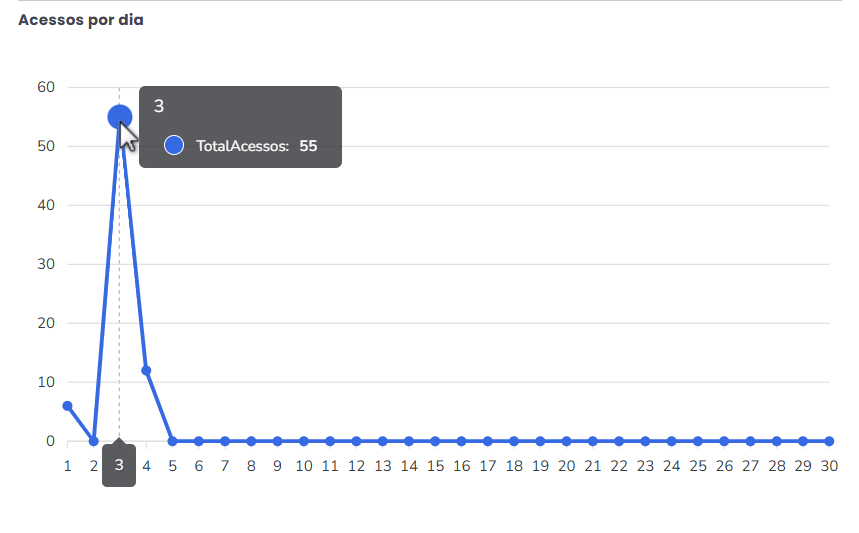Select x-axis label 12

tap(356, 465)
